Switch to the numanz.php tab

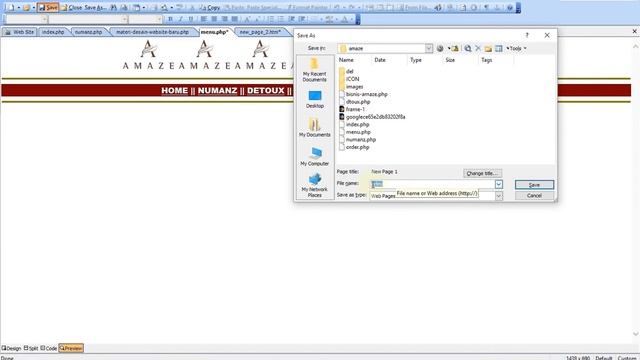(89, 32)
